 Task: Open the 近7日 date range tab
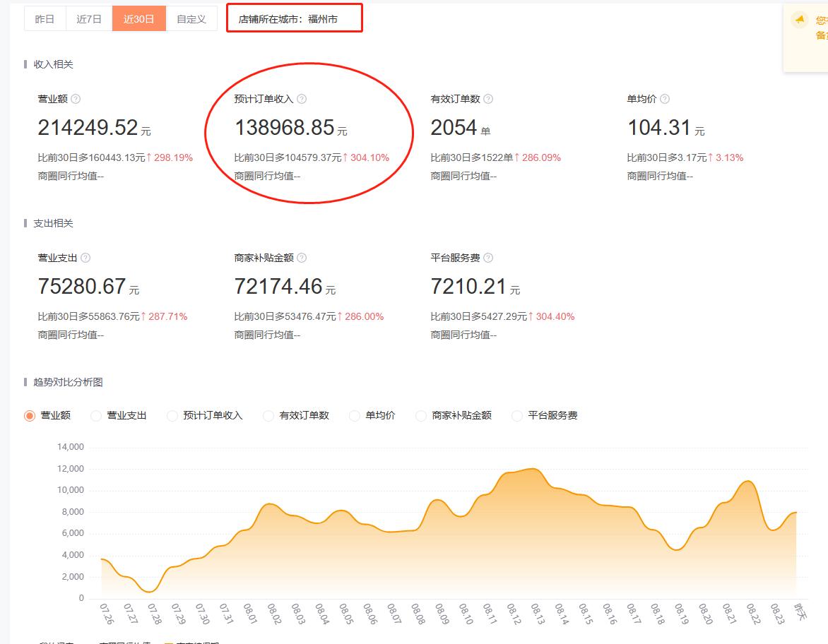pyautogui.click(x=89, y=19)
